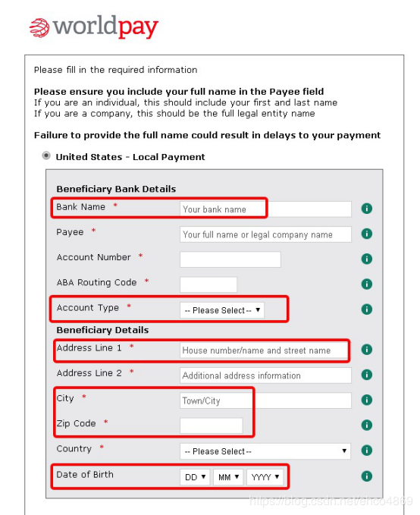Show info for Account Type
420x515 pixels.
pyautogui.click(x=366, y=309)
